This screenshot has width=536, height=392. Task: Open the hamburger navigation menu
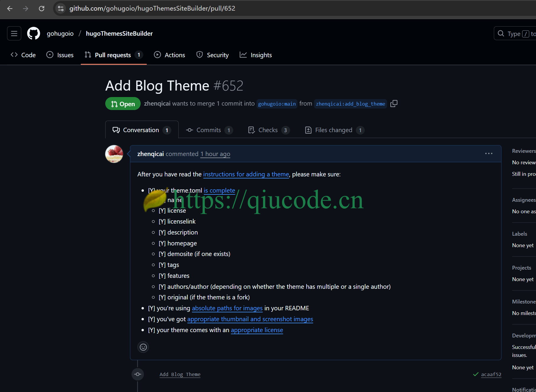[14, 33]
